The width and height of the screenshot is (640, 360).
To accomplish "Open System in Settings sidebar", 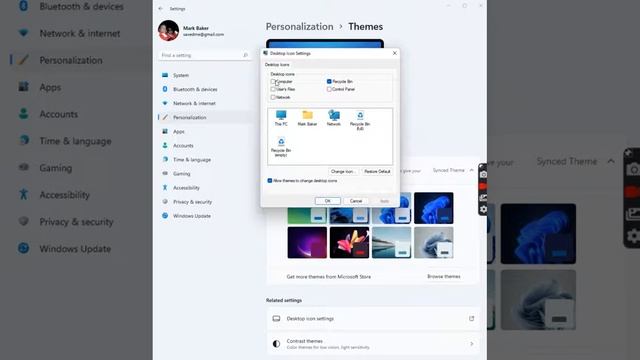I will [181, 75].
